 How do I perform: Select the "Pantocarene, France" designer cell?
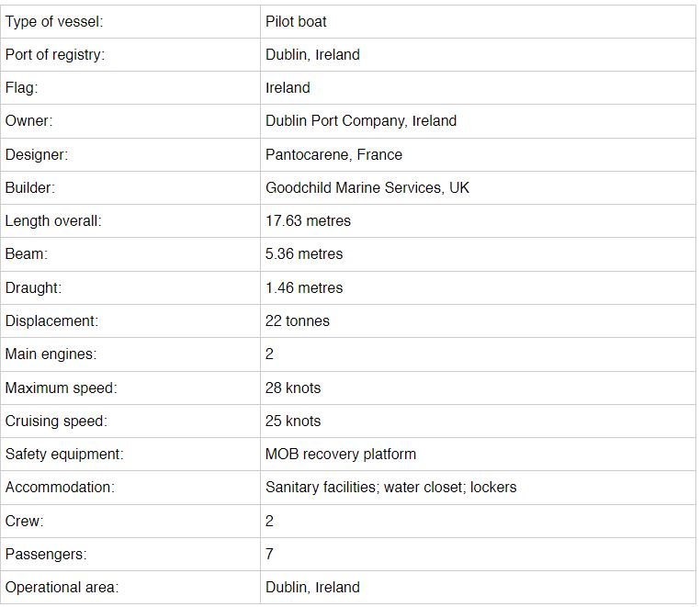coord(333,154)
